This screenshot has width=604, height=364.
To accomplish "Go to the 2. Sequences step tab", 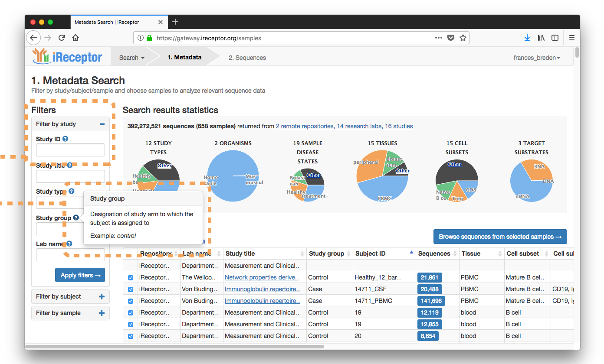I will tap(247, 58).
